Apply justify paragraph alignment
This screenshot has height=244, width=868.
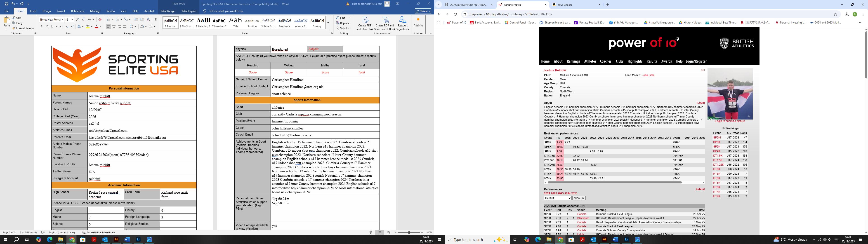125,27
